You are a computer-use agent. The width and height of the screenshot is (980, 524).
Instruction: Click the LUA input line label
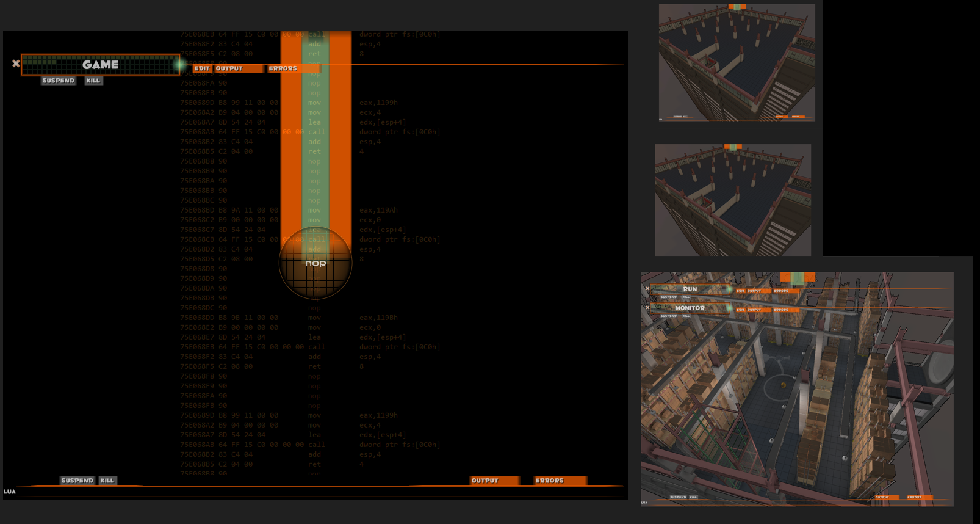coord(10,492)
